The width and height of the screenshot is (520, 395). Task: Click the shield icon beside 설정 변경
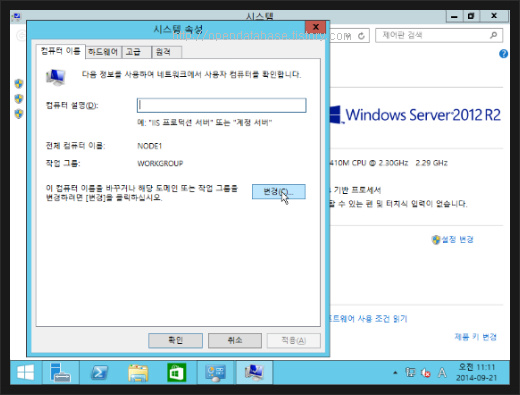[436, 240]
